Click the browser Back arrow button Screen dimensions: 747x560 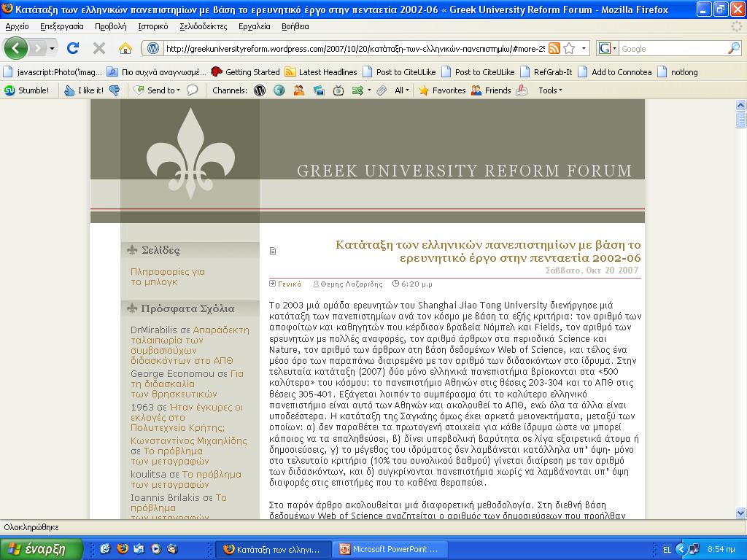tap(16, 48)
